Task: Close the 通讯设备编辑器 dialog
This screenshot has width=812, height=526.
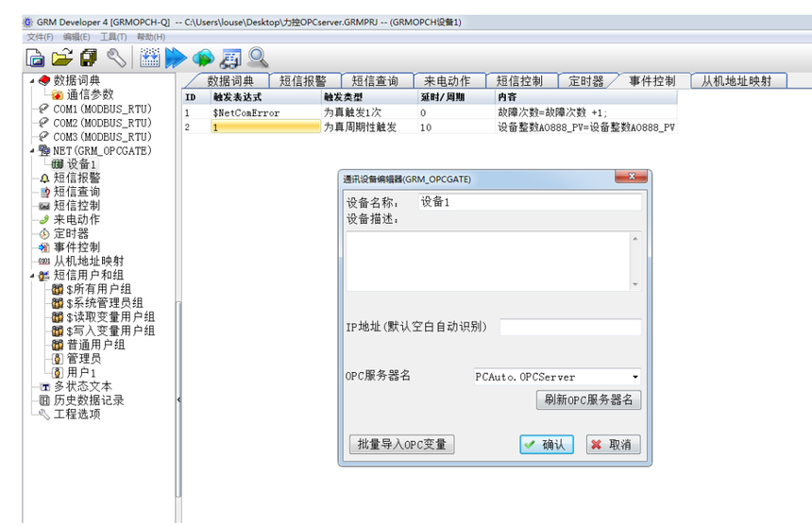Action: [632, 177]
